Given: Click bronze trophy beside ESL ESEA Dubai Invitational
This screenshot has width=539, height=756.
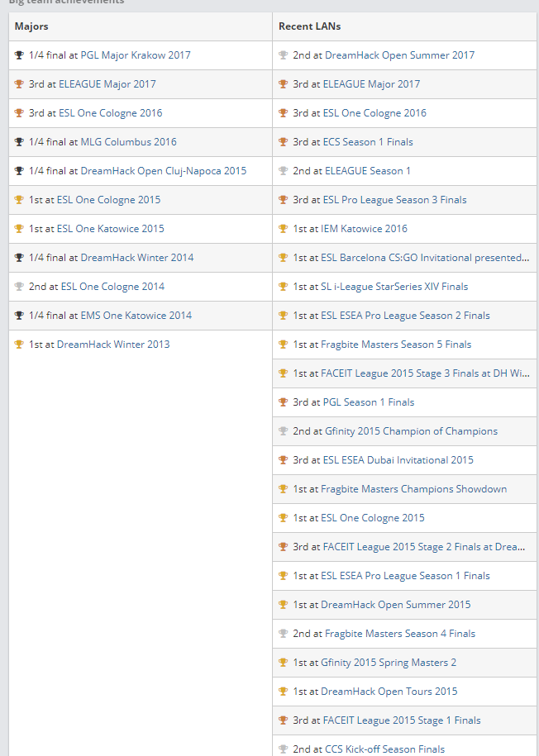Looking at the screenshot, I should coord(284,460).
